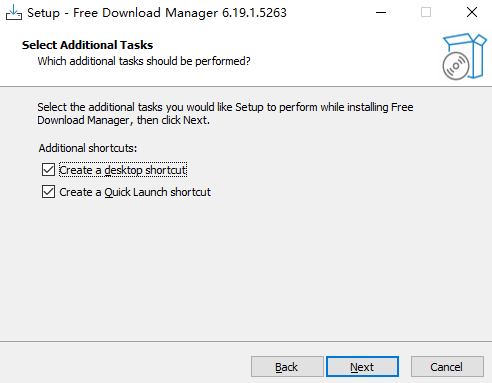The image size is (492, 383).
Task: Uncheck the Quick Launch shortcut checkbox box
Action: click(x=48, y=192)
